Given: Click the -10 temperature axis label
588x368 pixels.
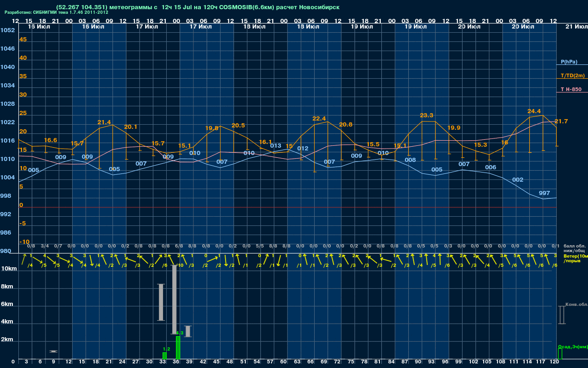Looking at the screenshot, I should [24, 242].
